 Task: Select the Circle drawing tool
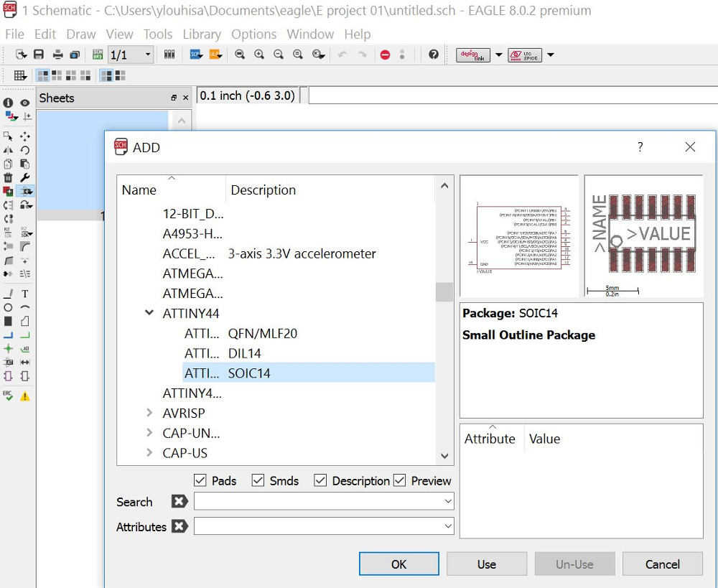click(8, 307)
